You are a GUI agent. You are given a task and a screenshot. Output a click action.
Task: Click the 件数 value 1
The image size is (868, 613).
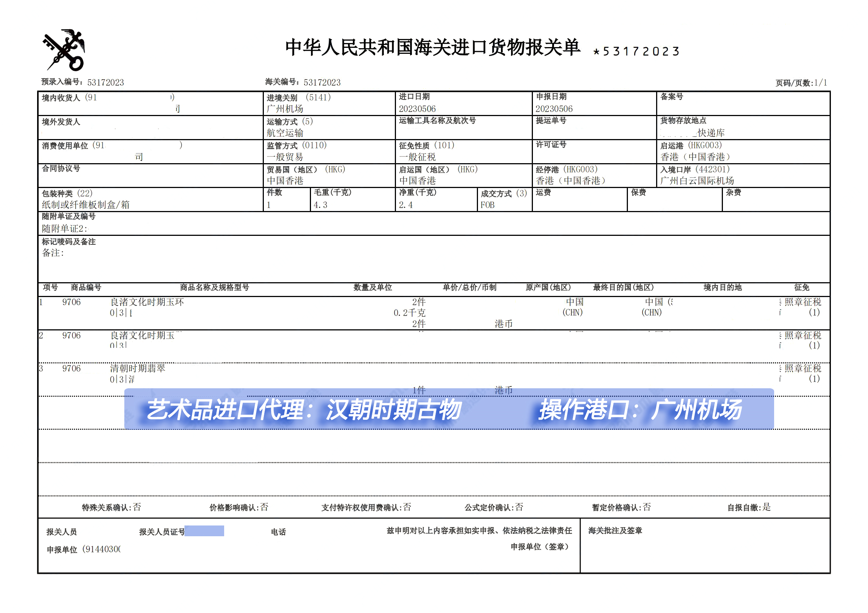[269, 205]
